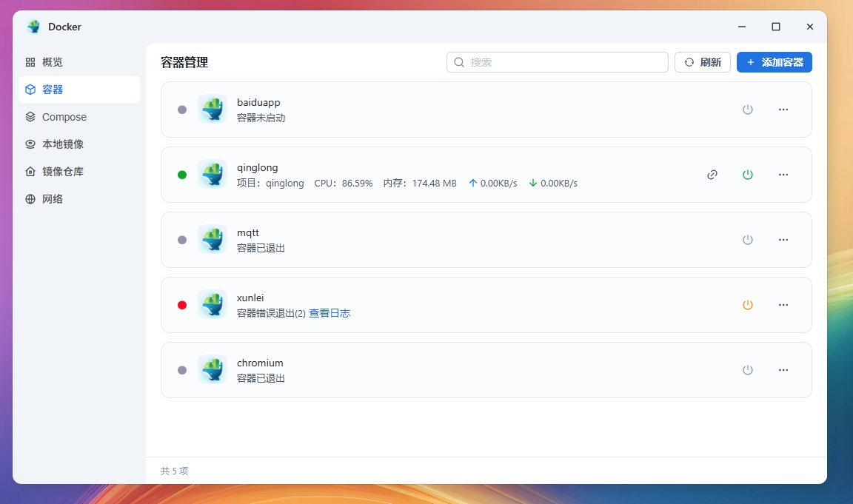Click qinglong green running status dot
Viewport: 853px width, 504px height.
[x=182, y=175]
